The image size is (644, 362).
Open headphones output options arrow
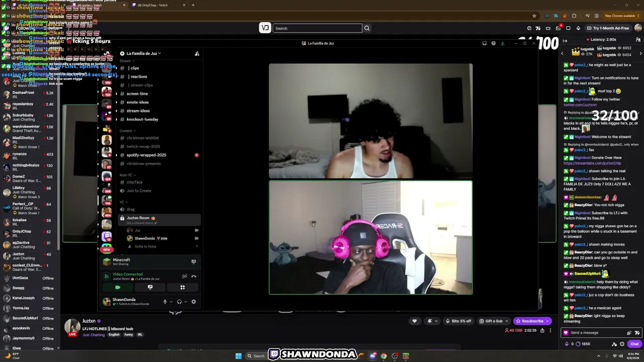[x=186, y=302]
